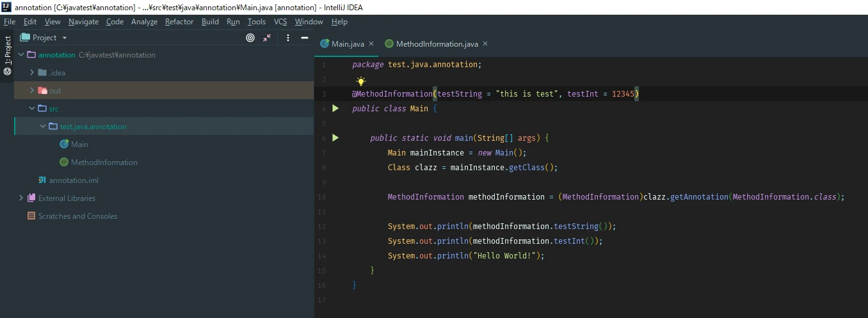
Task: Click getAnnotation method call in code
Action: [699, 197]
